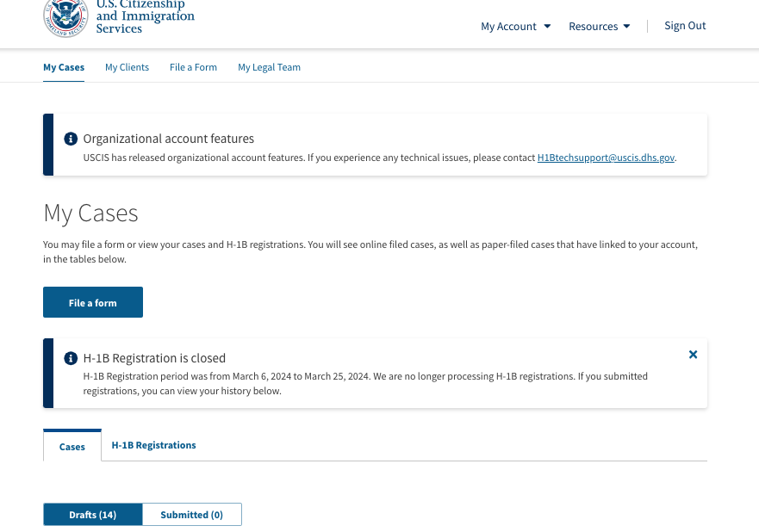The height and width of the screenshot is (532, 759).
Task: Open the My Clients page
Action: coord(127,67)
